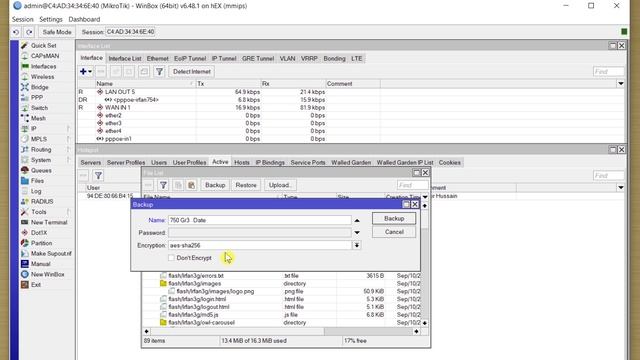The image size is (640, 360).
Task: Click the Backup button in Backup dialog
Action: point(394,219)
